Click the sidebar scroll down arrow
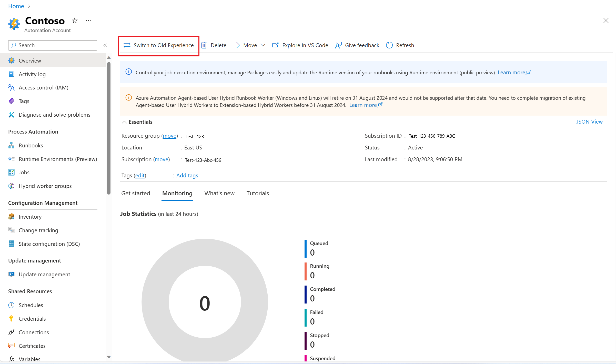Viewport: 616px width, 364px height. coord(109,357)
